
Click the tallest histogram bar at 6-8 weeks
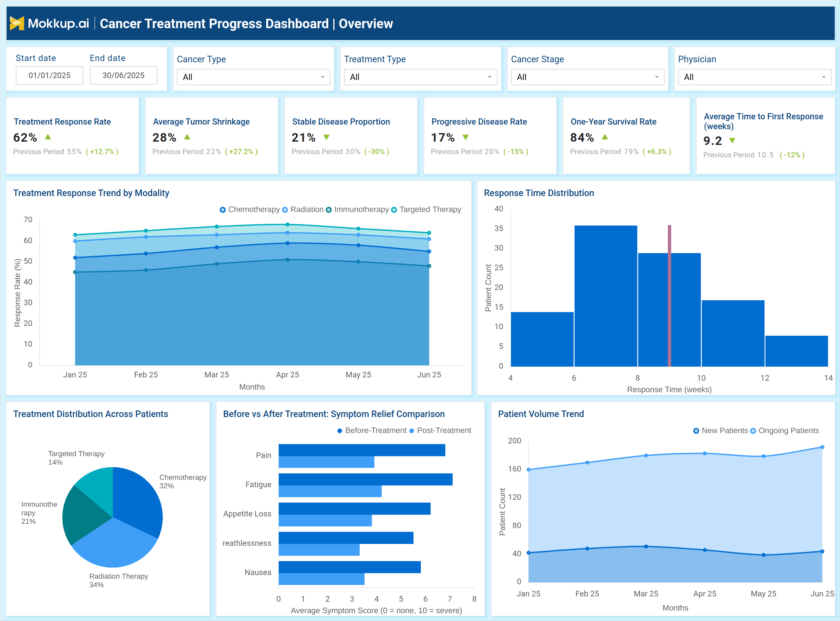(x=606, y=296)
